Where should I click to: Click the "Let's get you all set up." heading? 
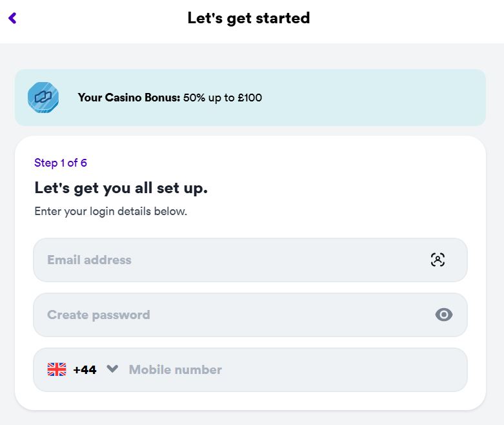coord(121,188)
